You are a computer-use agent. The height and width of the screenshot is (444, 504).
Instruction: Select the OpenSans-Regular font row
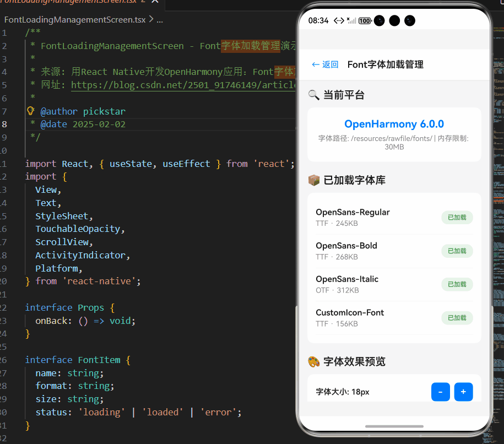394,218
